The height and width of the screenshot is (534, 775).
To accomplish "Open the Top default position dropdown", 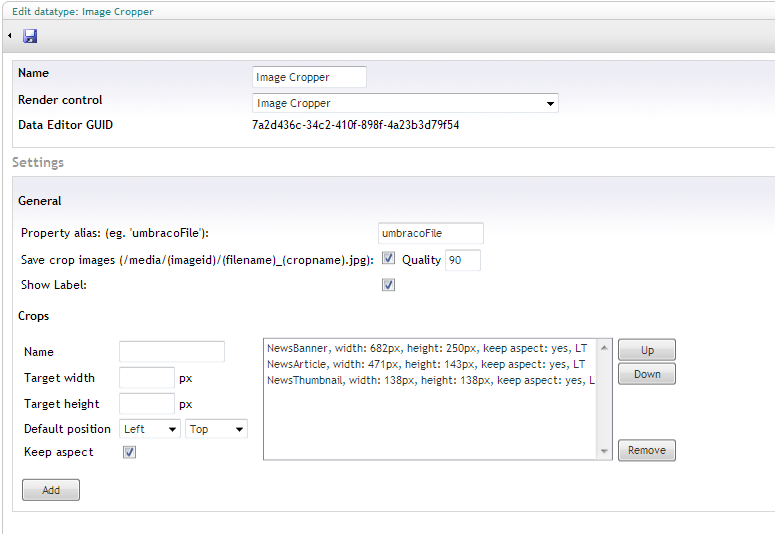I will click(x=216, y=429).
